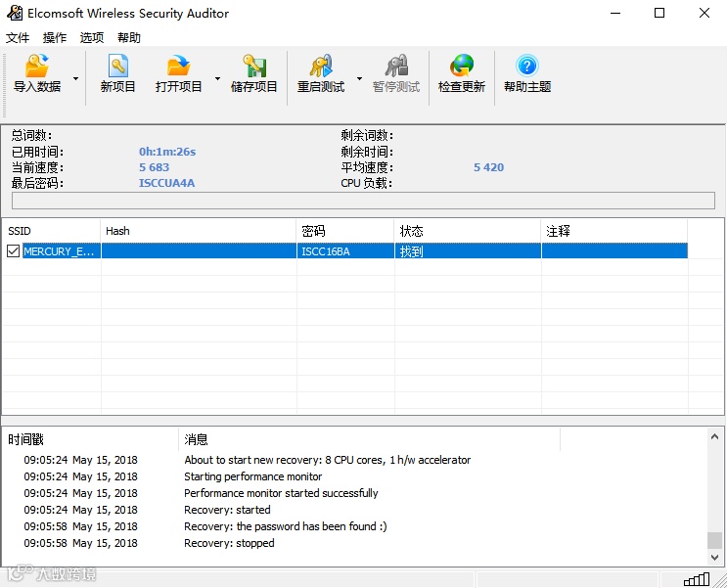Image resolution: width=727 pixels, height=588 pixels.
Task: Click the log scrollbar up arrow
Action: (x=714, y=436)
